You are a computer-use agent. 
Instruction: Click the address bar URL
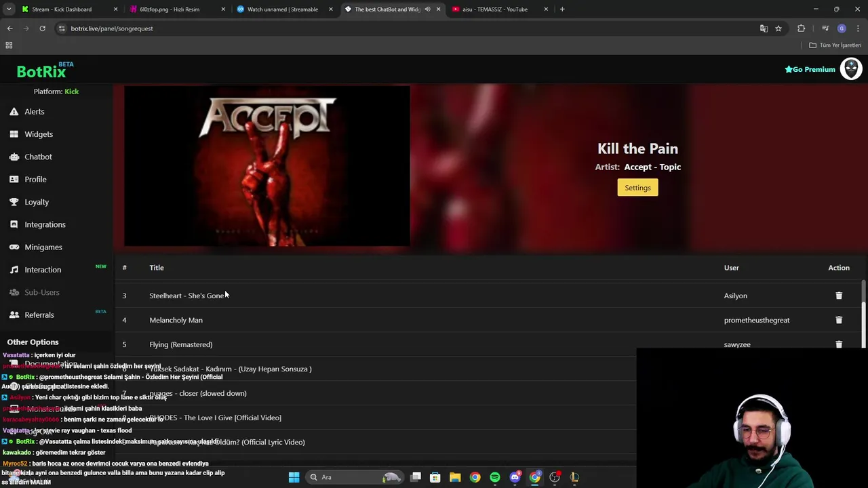point(112,28)
